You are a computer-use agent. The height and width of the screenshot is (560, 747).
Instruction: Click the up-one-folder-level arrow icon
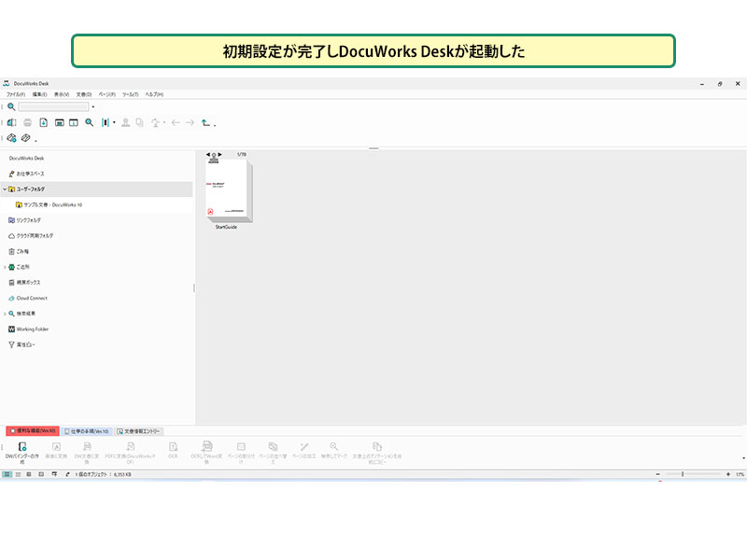(x=205, y=122)
